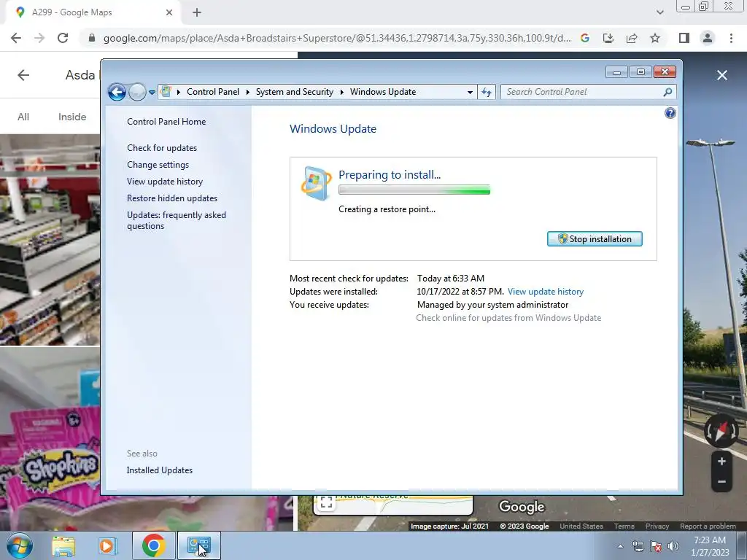Open Control Panel Home link
The height and width of the screenshot is (560, 747).
(x=166, y=122)
